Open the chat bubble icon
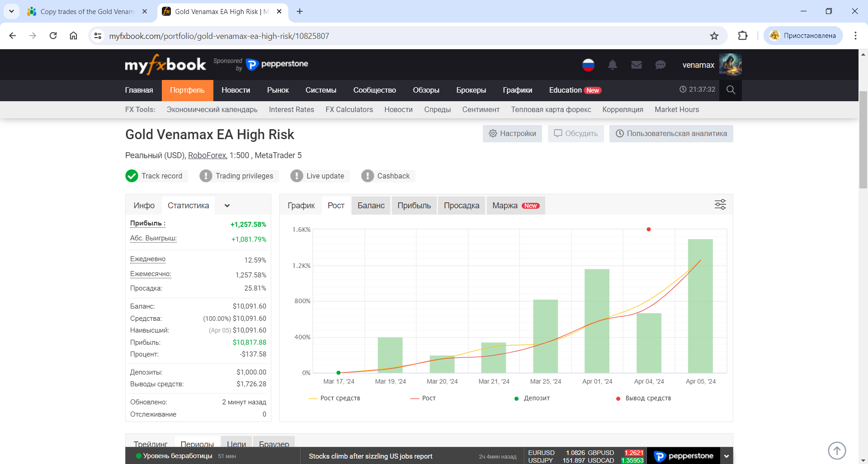Image resolution: width=868 pixels, height=464 pixels. [x=660, y=65]
